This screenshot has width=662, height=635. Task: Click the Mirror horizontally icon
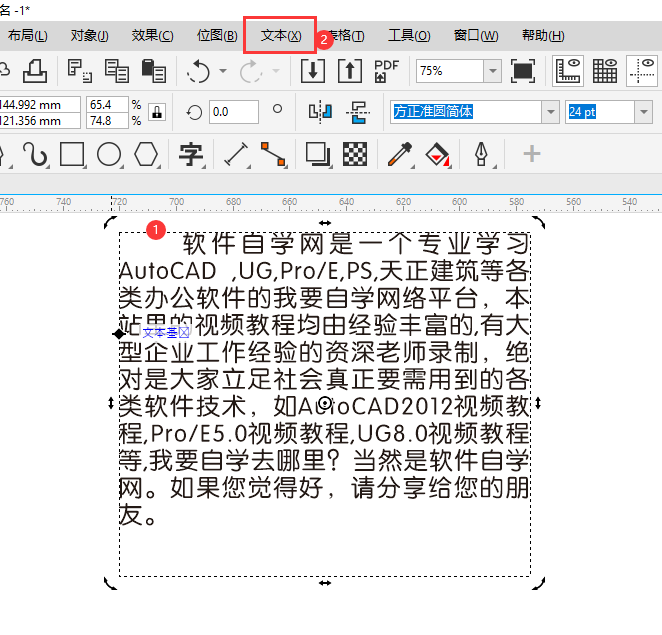(x=320, y=112)
